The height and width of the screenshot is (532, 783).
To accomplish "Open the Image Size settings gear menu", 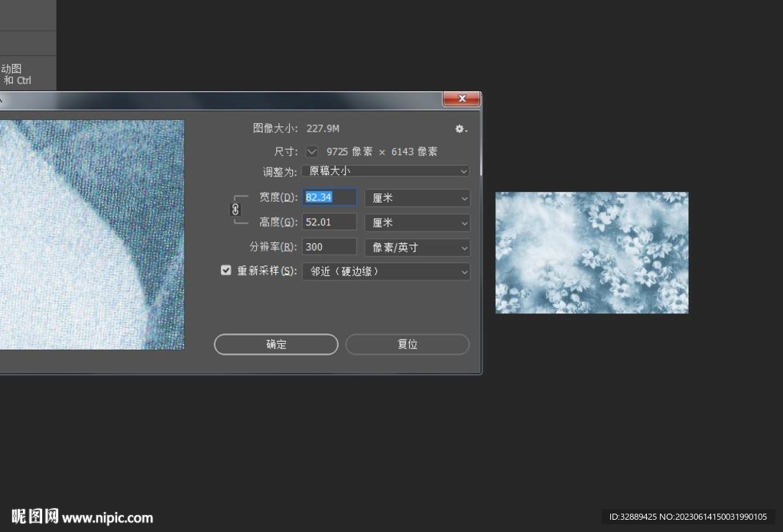I will (460, 128).
